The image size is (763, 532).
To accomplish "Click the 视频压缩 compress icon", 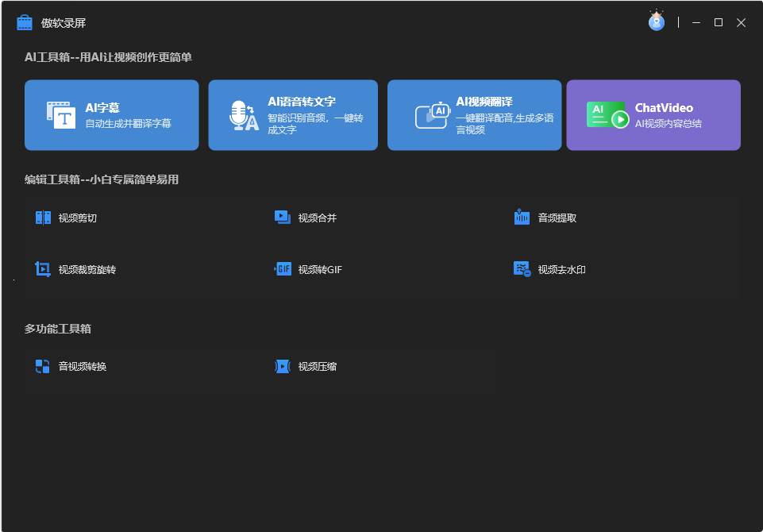I will [282, 366].
